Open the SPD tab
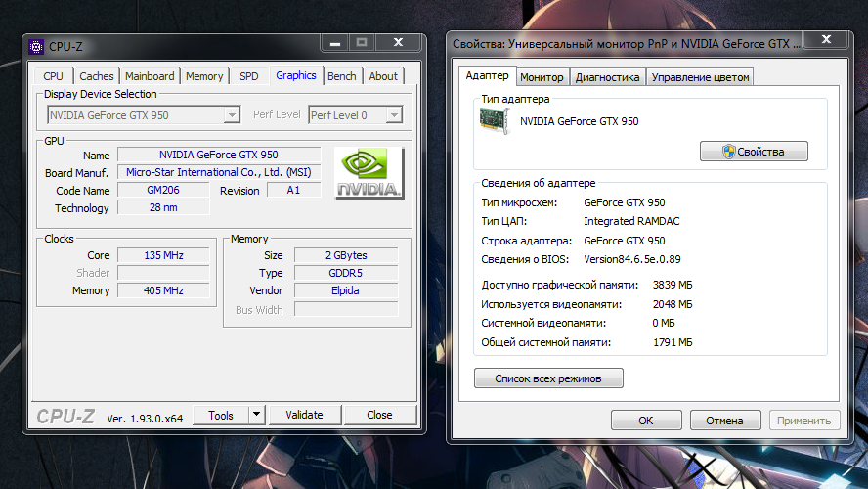This screenshot has height=489, width=868. pos(249,76)
